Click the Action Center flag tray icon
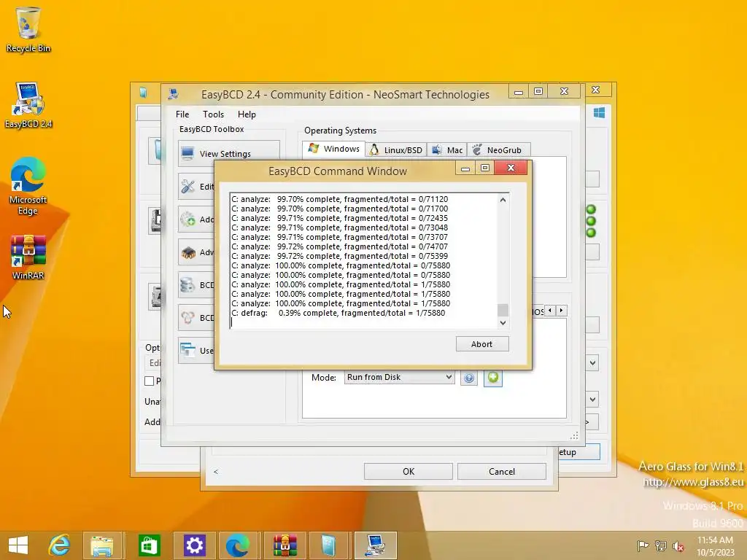This screenshot has width=747, height=560. coord(643,545)
